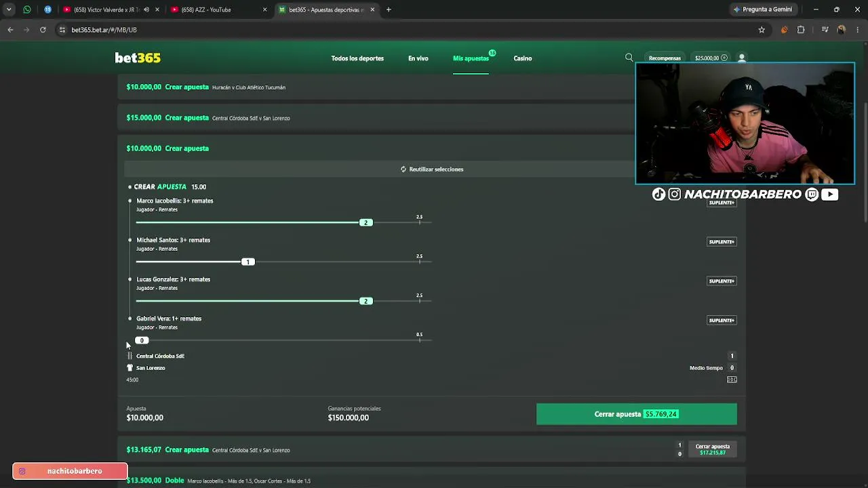Image resolution: width=868 pixels, height=488 pixels.
Task: Click the Lucas Gonzalez: 3+ remates selection
Action: pos(173,279)
